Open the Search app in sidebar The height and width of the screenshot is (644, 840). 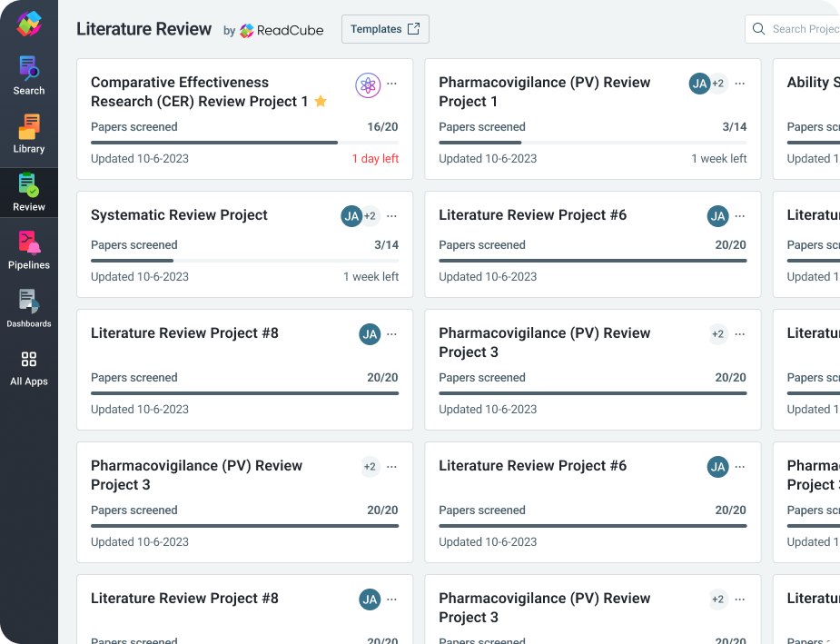(29, 74)
